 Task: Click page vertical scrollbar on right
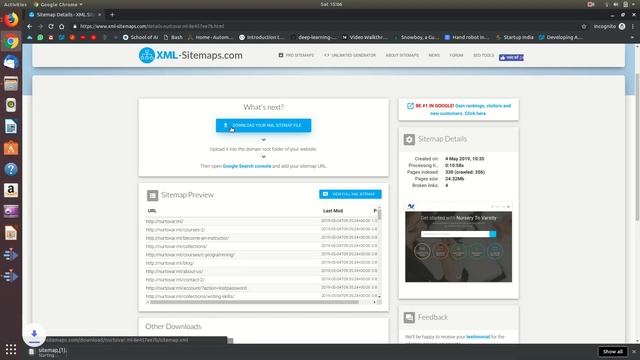637,147
